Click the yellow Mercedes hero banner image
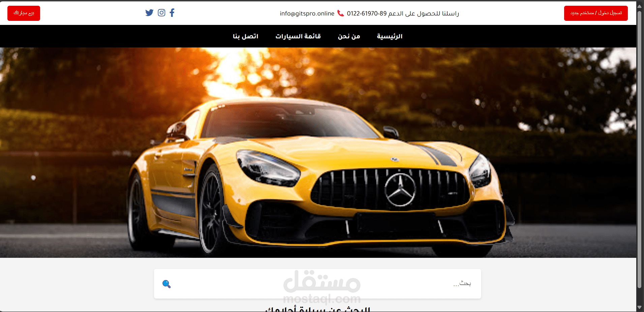 click(x=318, y=152)
